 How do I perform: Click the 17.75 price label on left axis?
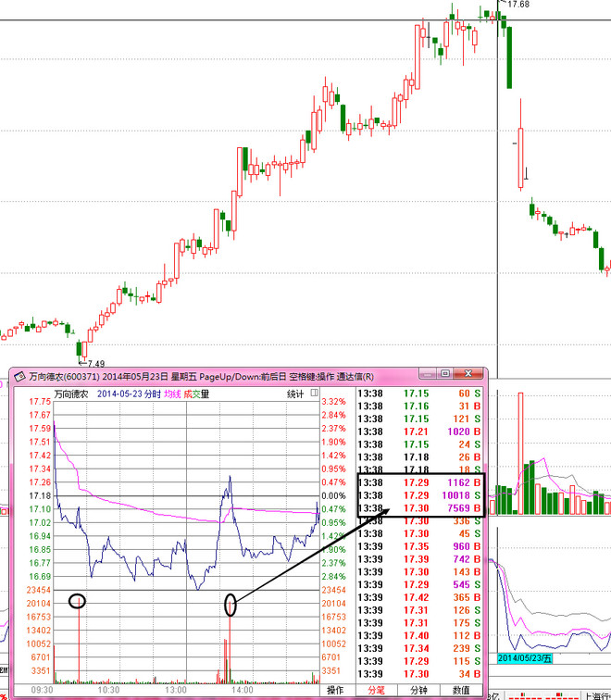click(x=40, y=401)
